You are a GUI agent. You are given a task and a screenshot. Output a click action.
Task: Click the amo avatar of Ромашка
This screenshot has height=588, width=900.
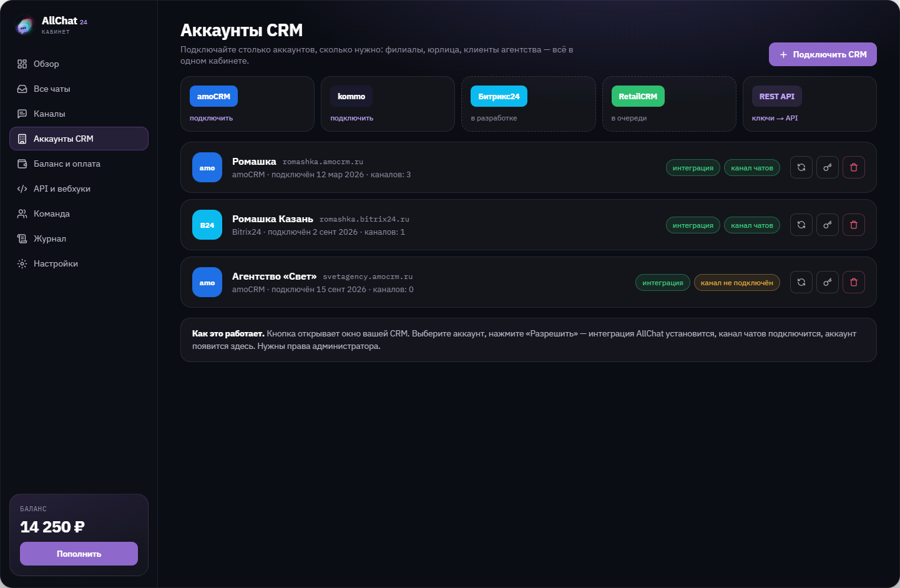coord(207,167)
